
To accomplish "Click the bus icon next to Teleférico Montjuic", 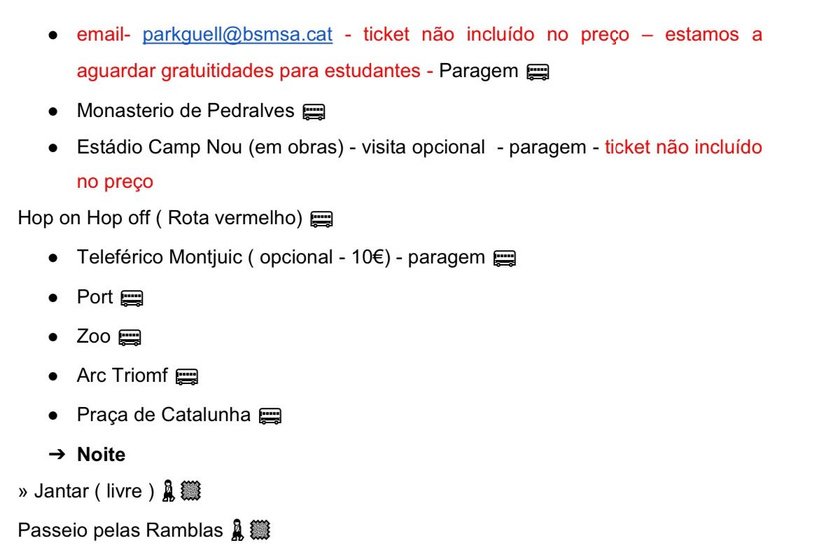I will pos(505,259).
